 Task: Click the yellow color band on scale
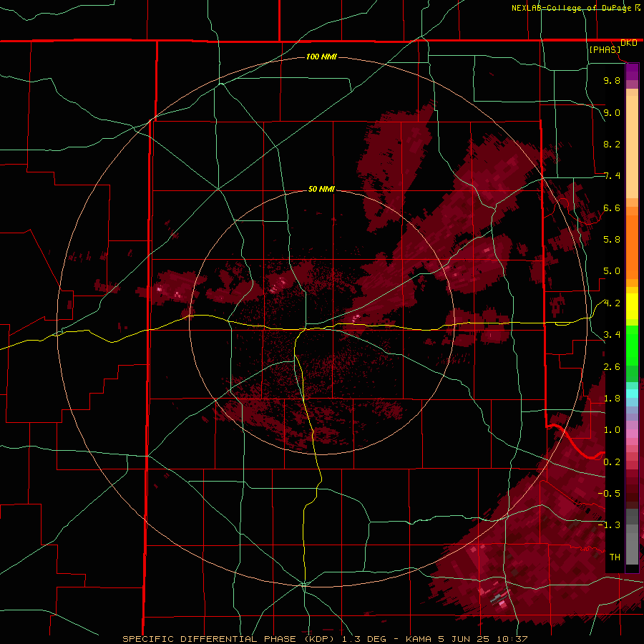pos(632,306)
